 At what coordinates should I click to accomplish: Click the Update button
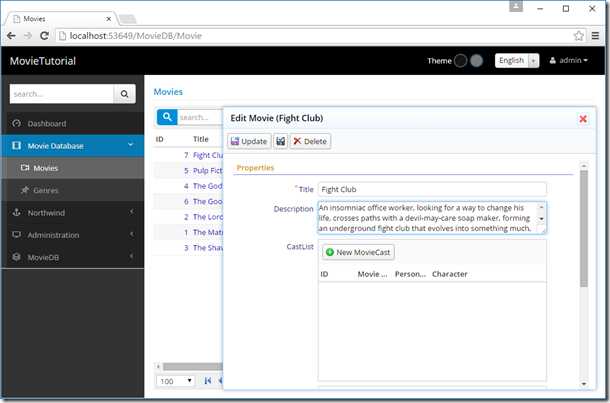pyautogui.click(x=249, y=141)
